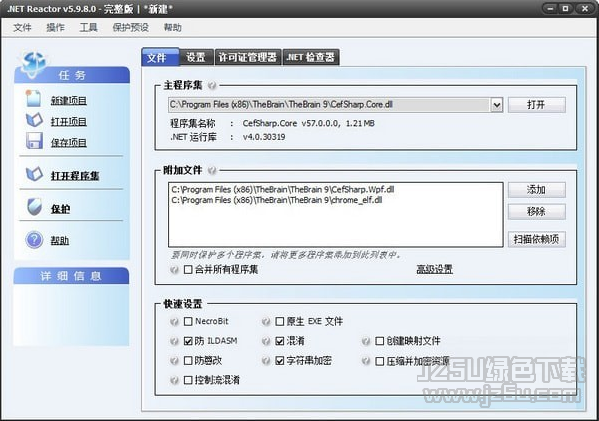Click the 保存项目 link
This screenshot has width=599, height=421.
[69, 143]
